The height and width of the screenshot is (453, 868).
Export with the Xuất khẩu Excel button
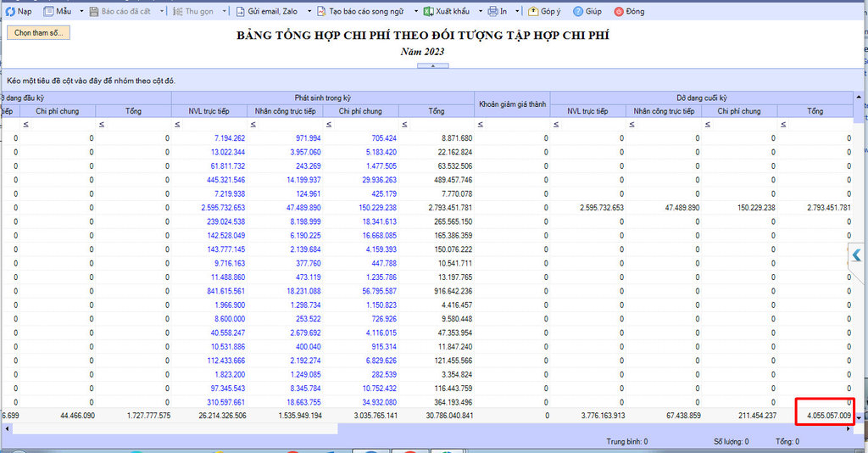click(446, 11)
